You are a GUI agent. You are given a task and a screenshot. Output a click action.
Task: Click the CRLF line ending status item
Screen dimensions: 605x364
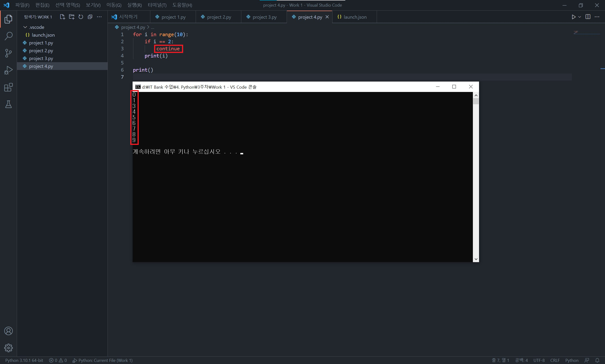pos(555,360)
